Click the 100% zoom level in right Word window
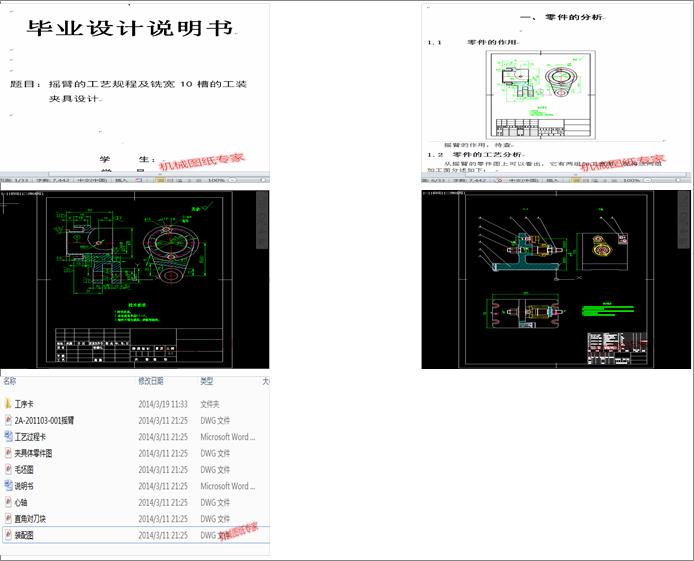This screenshot has width=694, height=561. (632, 180)
